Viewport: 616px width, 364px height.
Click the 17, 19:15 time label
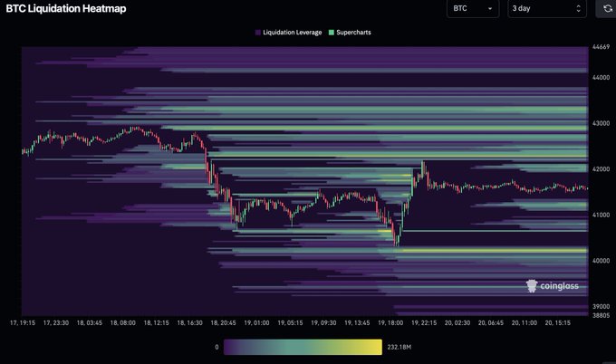(23, 322)
